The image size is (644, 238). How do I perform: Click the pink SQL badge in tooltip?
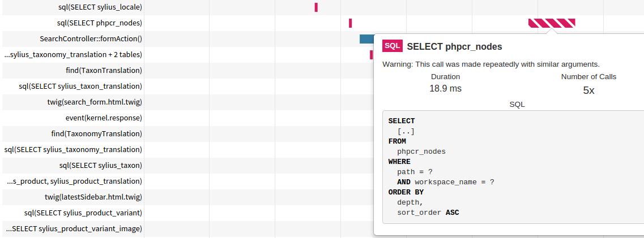(x=392, y=46)
